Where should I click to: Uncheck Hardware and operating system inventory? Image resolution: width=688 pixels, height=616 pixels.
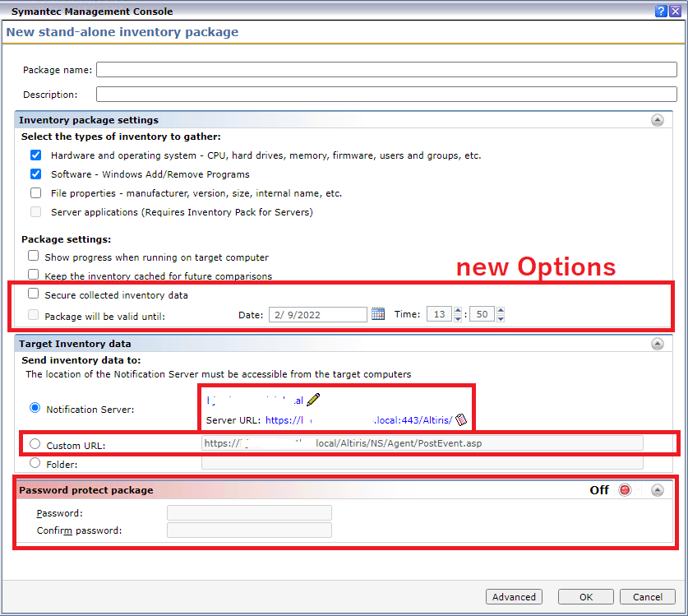coord(36,155)
